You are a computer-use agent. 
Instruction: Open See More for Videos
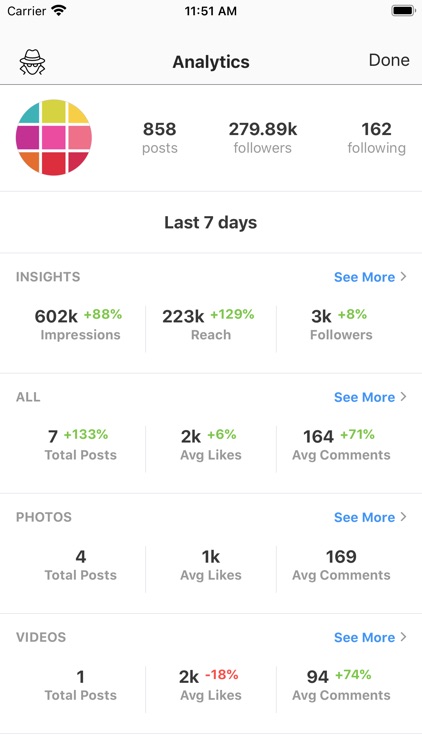[x=364, y=637]
